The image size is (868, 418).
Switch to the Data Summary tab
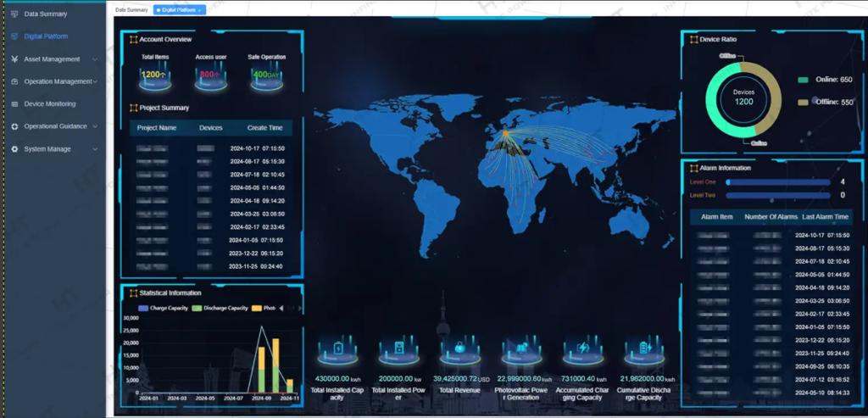(x=131, y=9)
